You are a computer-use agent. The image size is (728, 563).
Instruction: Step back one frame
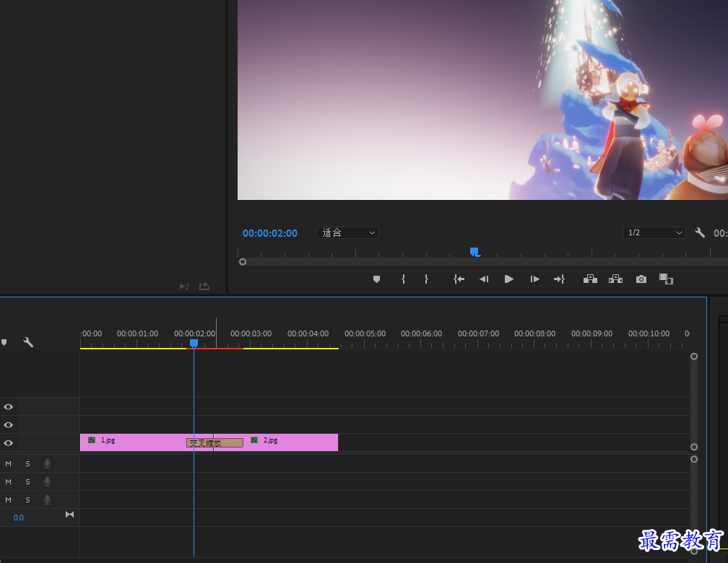[x=484, y=279]
